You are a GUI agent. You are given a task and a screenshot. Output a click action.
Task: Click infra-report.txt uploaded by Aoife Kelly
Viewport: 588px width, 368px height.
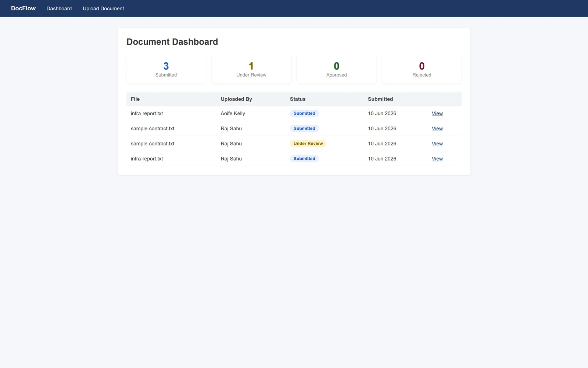pos(147,113)
